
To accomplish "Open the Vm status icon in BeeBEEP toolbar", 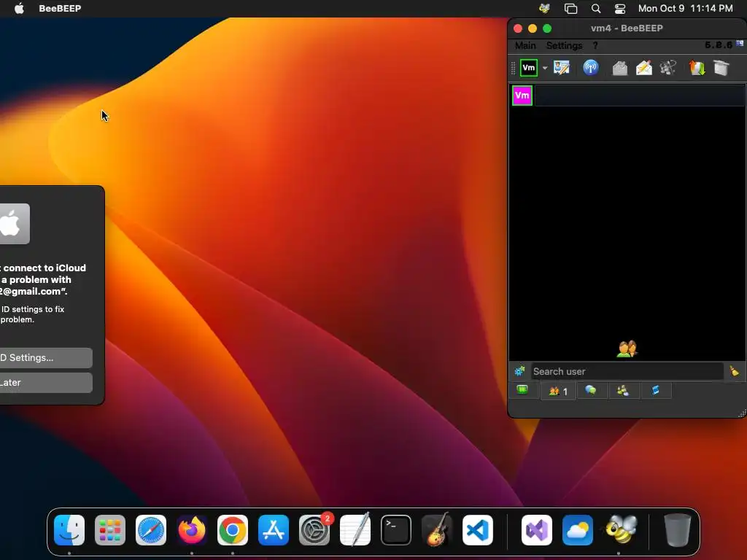I will tap(528, 68).
